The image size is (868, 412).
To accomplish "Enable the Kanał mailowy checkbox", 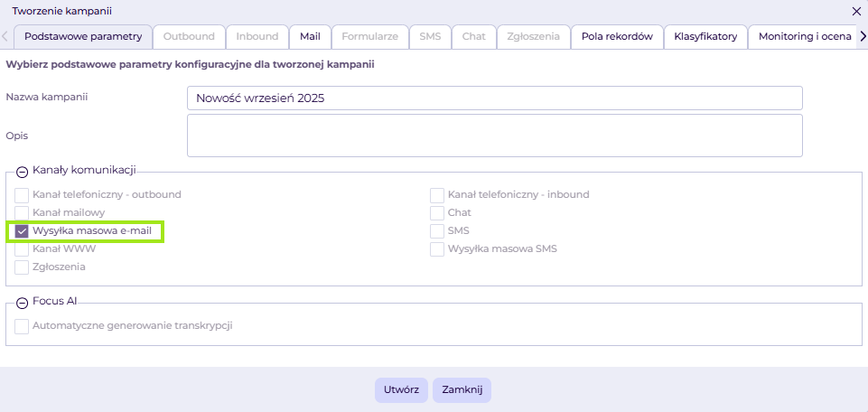I will point(22,212).
